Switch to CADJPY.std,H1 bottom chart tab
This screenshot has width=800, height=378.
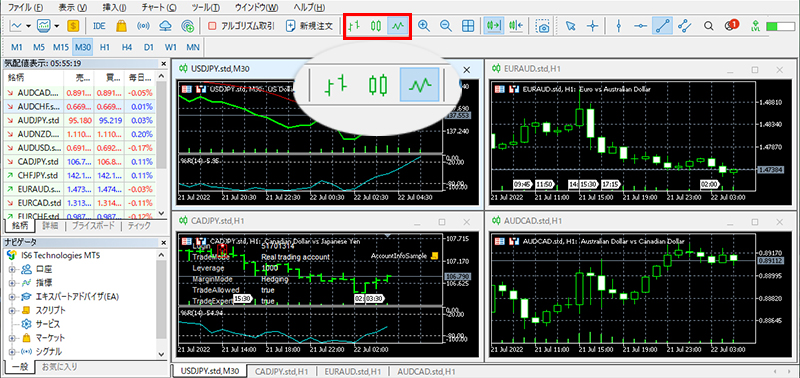point(282,371)
